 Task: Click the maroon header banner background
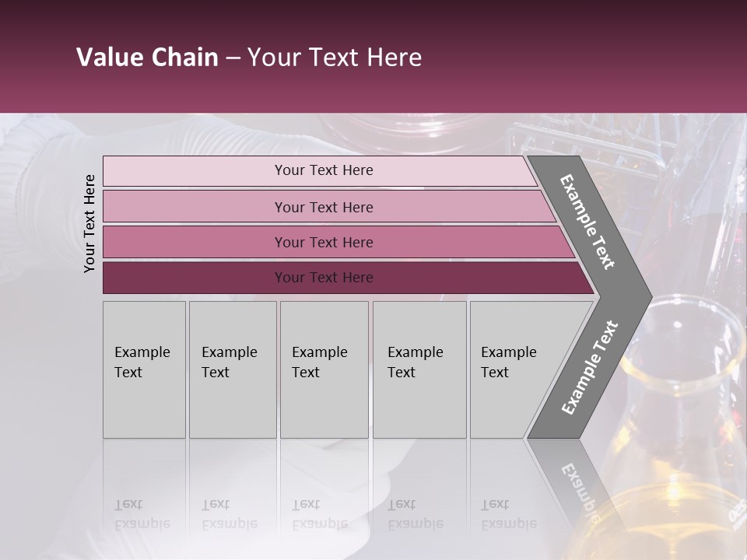pyautogui.click(x=373, y=90)
